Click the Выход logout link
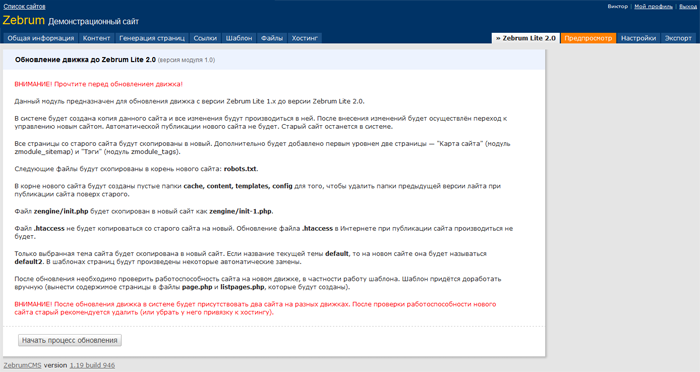 click(688, 7)
